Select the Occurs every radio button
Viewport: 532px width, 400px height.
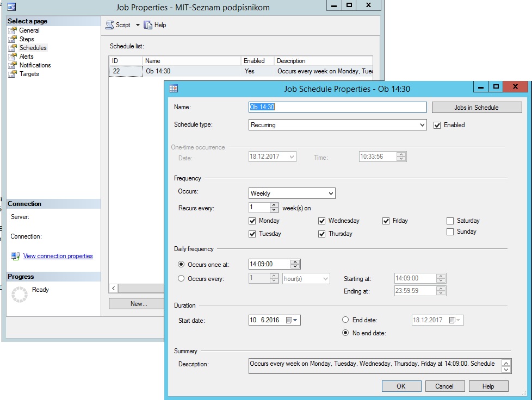pos(181,278)
